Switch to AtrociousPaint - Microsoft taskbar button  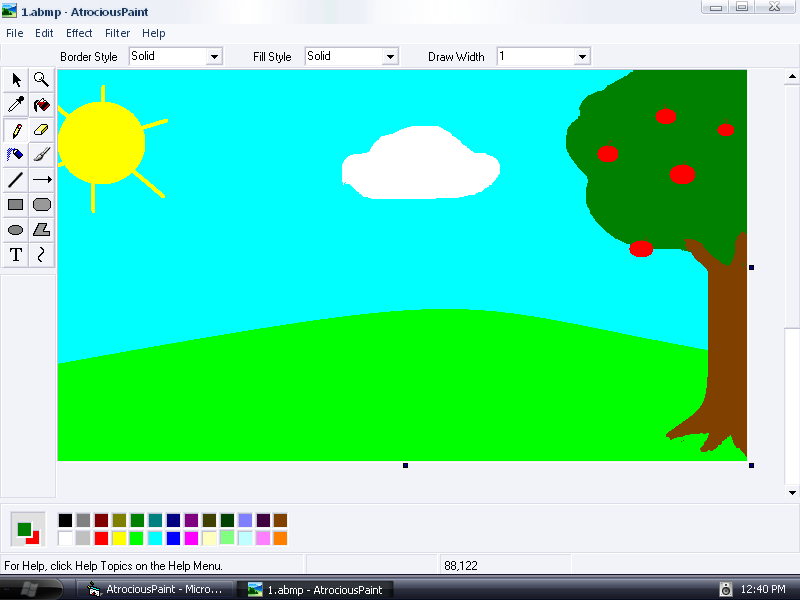pyautogui.click(x=155, y=590)
